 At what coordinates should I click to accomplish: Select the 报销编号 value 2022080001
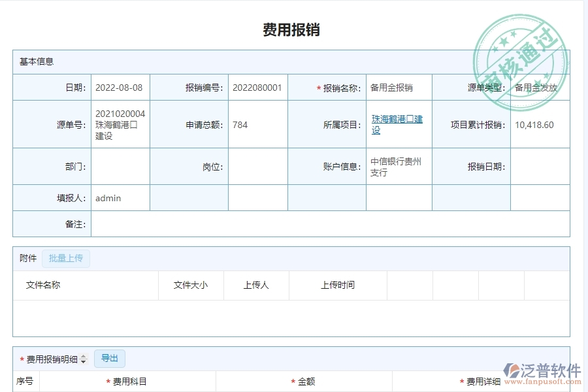tap(257, 87)
